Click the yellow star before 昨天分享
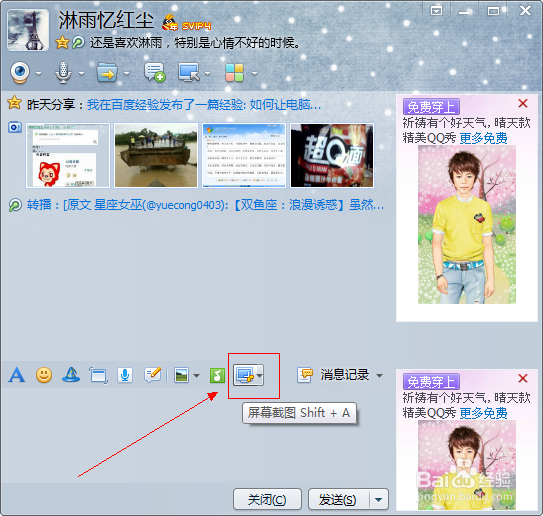 pyautogui.click(x=14, y=103)
